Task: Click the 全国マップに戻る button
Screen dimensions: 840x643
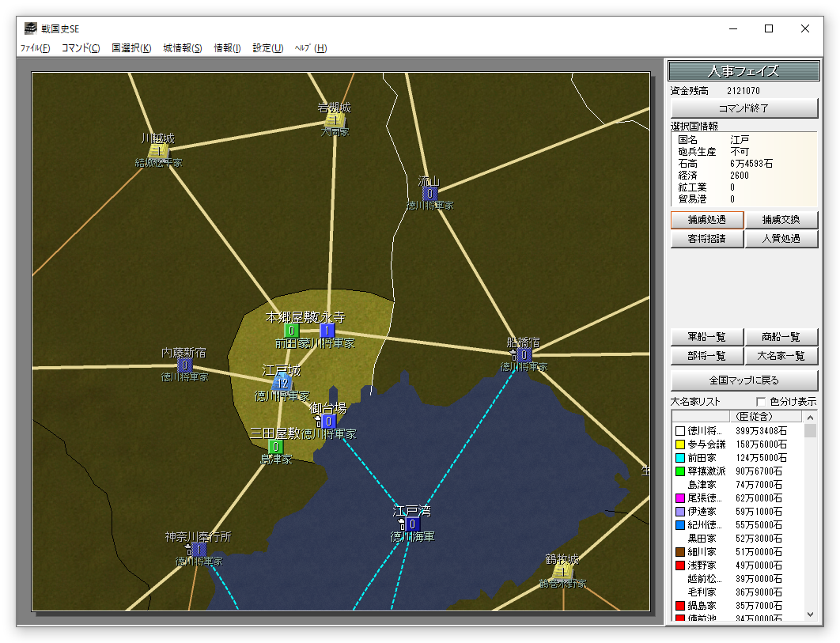Action: pyautogui.click(x=744, y=380)
